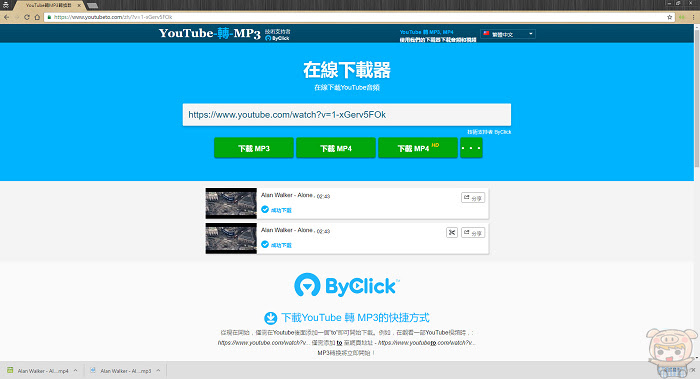Bookmark this page with the star icon

(x=670, y=17)
